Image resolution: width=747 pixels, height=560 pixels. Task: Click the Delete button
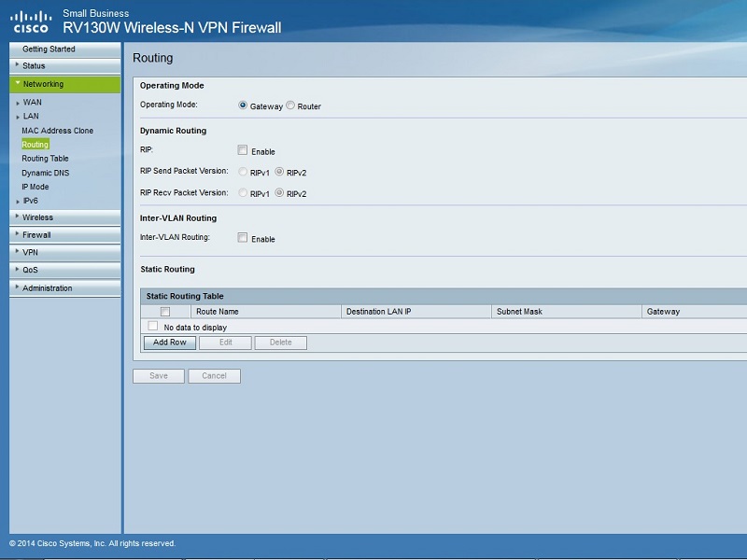point(281,343)
